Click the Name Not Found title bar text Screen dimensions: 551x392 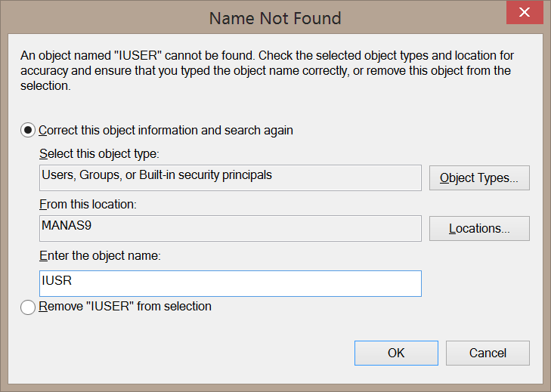tap(275, 18)
